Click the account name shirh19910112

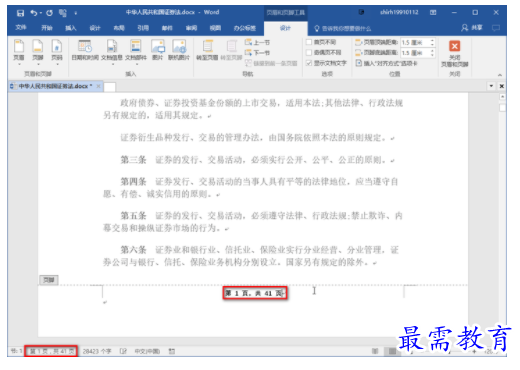pyautogui.click(x=399, y=12)
